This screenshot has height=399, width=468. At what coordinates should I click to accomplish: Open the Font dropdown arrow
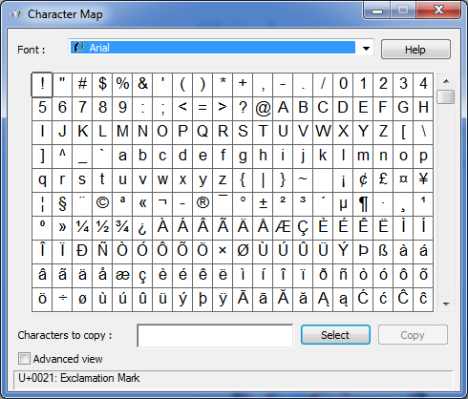click(x=366, y=48)
